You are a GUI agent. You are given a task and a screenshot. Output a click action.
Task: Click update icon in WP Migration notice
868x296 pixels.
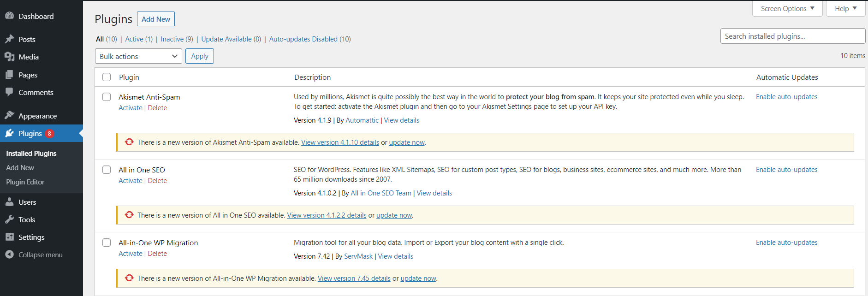click(129, 278)
